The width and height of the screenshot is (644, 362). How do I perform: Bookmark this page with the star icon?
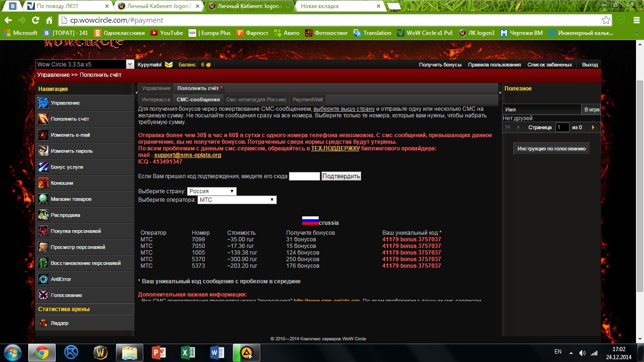[x=606, y=20]
